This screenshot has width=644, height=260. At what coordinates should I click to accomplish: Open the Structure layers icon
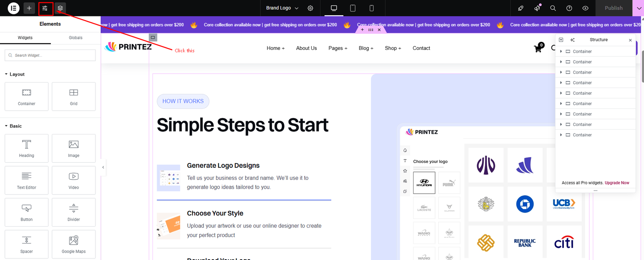tap(60, 8)
